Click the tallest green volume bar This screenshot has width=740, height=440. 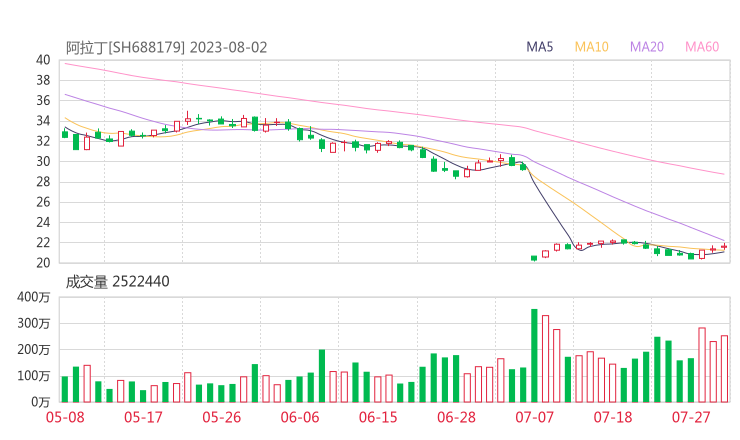point(534,355)
